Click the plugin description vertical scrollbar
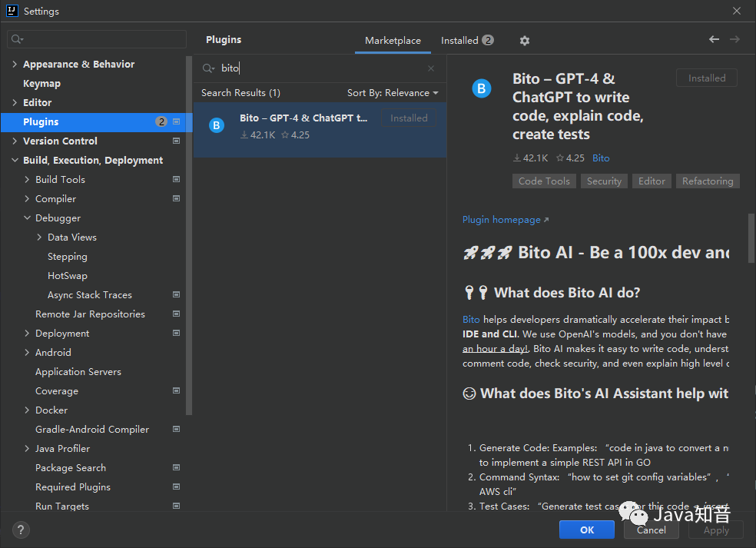This screenshot has height=548, width=756. (x=751, y=239)
